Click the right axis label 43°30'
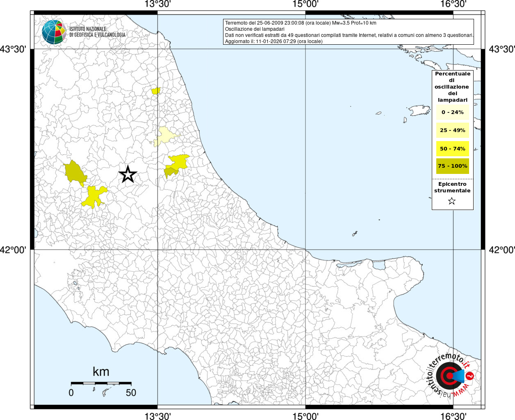 (x=502, y=49)
